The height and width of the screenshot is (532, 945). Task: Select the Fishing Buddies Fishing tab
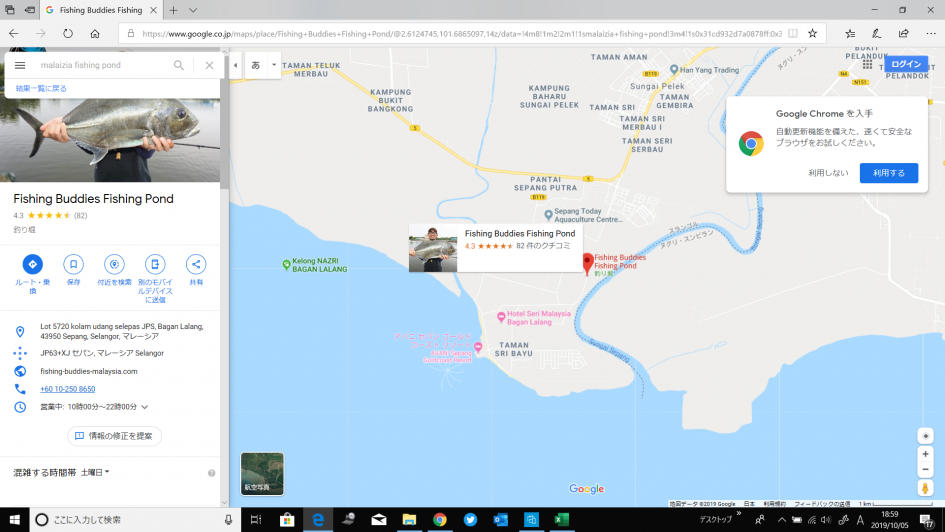tap(101, 10)
